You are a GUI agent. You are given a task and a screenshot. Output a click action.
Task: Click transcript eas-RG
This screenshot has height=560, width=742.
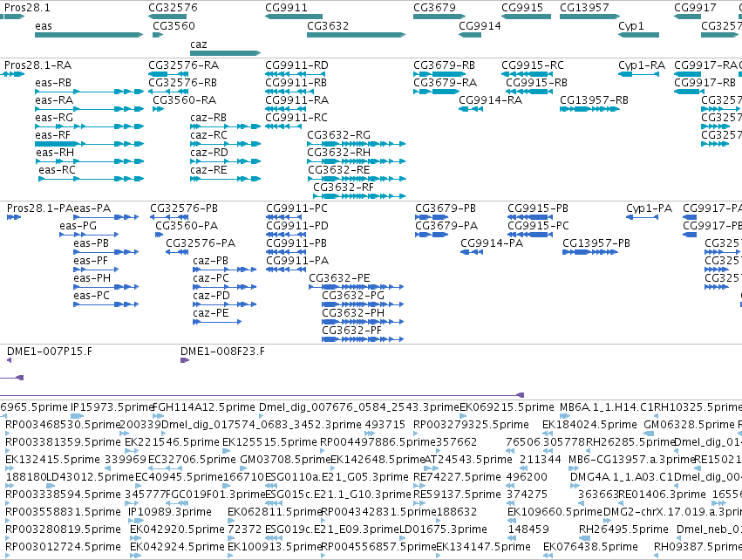click(x=90, y=126)
